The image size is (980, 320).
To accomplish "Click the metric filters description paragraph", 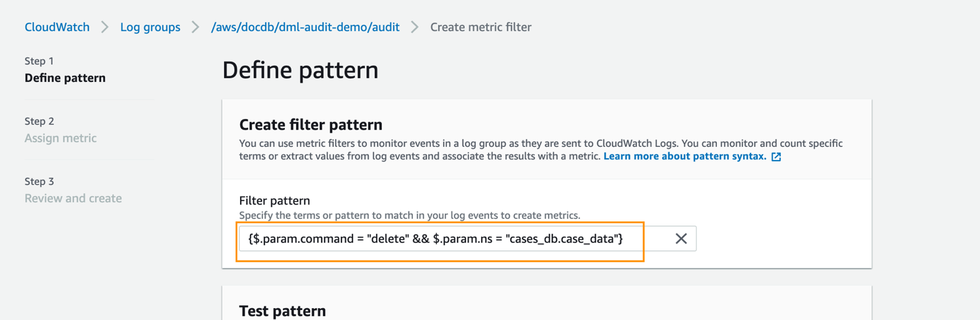I will (540, 149).
